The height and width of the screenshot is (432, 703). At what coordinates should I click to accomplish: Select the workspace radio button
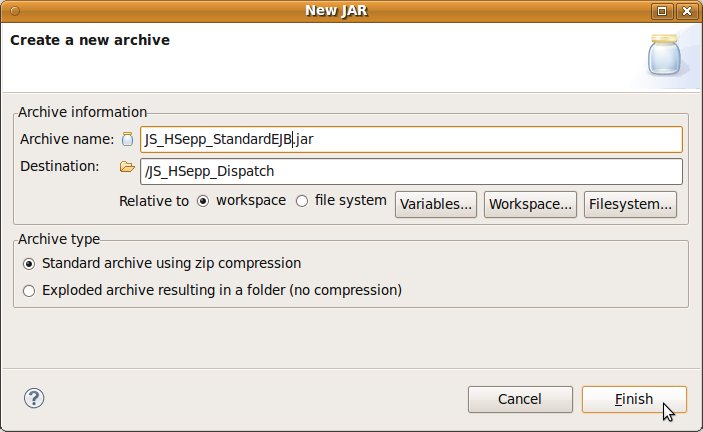(x=204, y=201)
